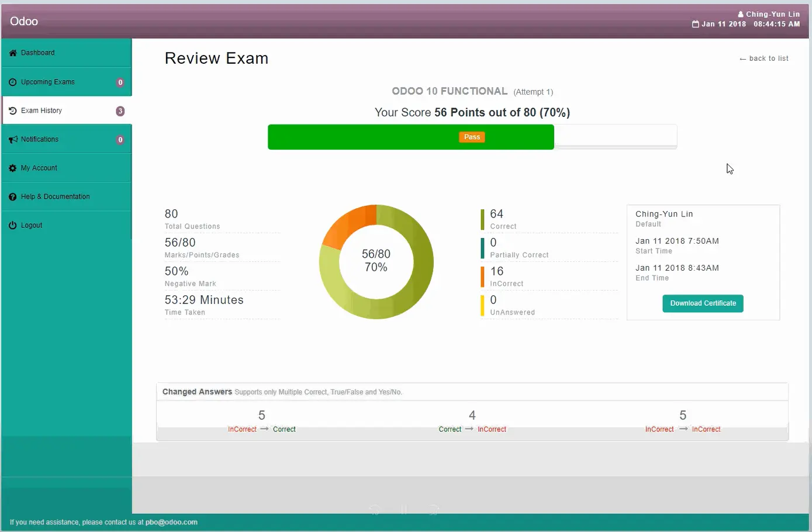Image resolution: width=812 pixels, height=532 pixels.
Task: Open the Dashboard menu item
Action: (67, 53)
